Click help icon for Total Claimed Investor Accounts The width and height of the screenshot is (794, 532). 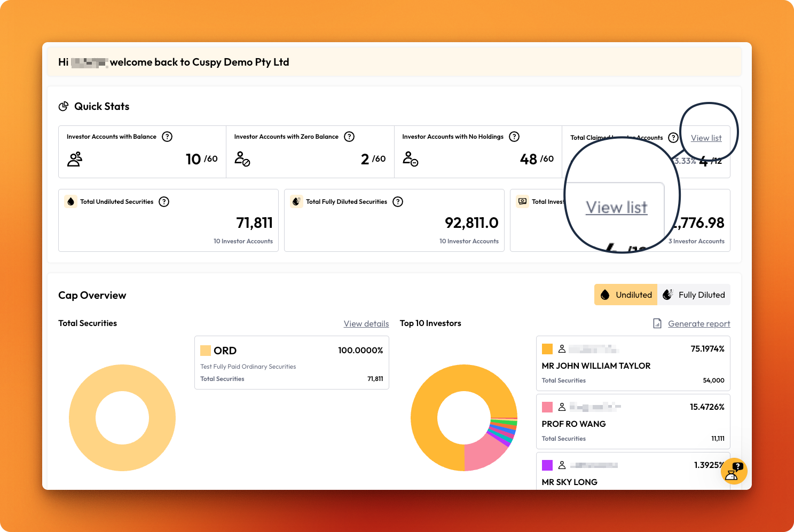673,138
